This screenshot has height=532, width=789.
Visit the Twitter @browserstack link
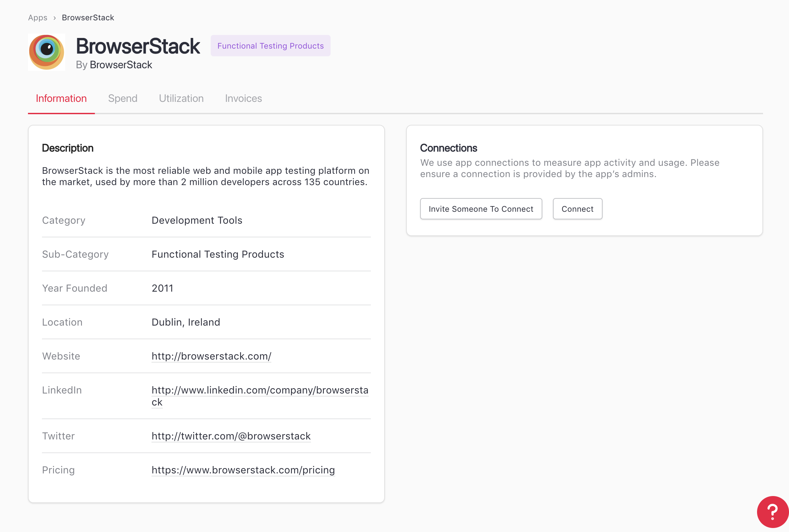[x=231, y=436]
